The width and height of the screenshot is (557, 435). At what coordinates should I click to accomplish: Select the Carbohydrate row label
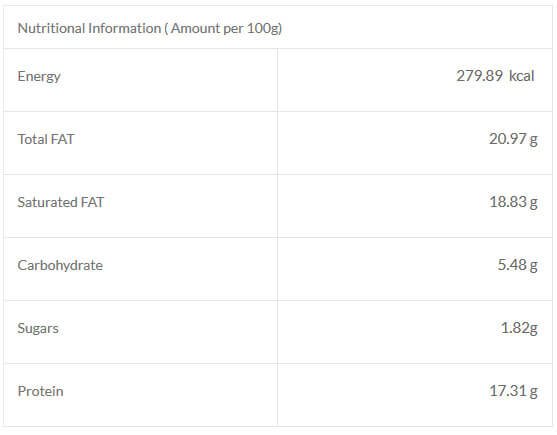(x=60, y=265)
